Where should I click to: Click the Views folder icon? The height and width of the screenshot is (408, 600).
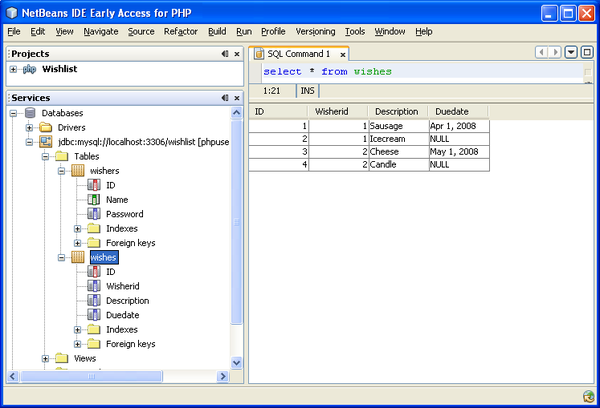[62, 358]
